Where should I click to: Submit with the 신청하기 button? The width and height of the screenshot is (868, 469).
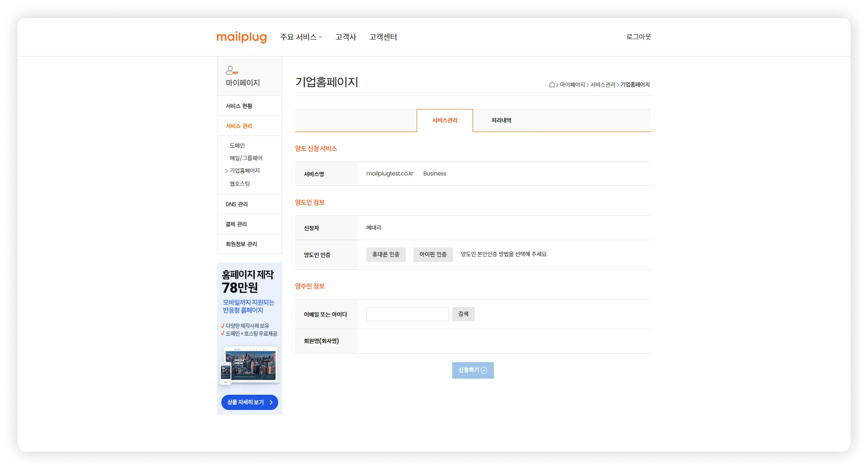(473, 370)
